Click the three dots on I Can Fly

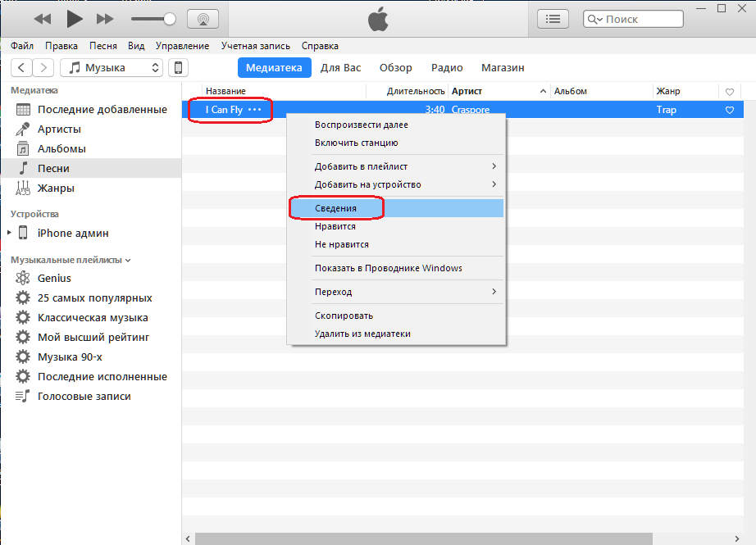tap(254, 109)
